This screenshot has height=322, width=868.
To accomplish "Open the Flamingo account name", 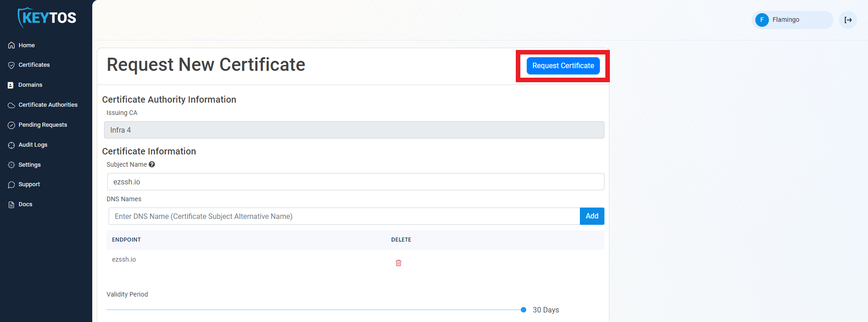I will click(786, 20).
